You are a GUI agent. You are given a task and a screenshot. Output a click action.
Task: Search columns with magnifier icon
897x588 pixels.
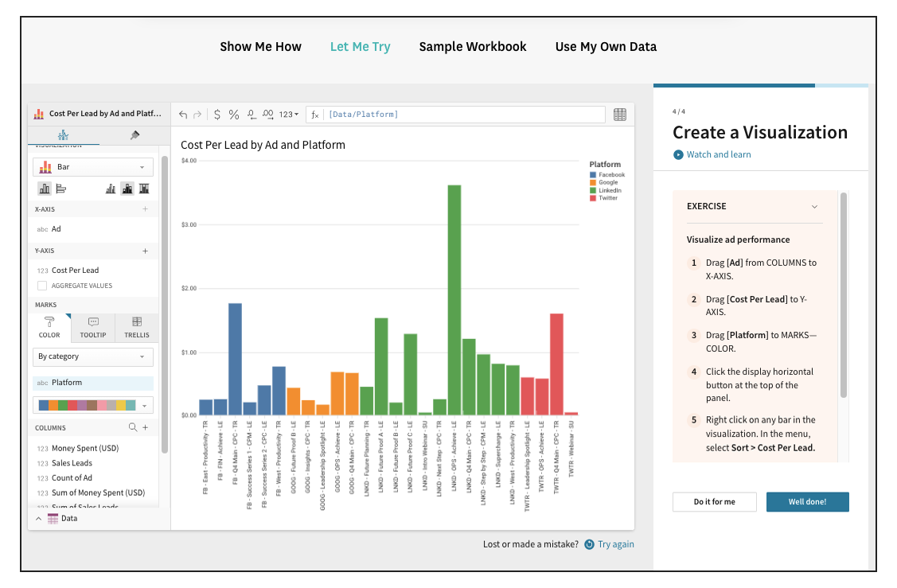point(133,427)
